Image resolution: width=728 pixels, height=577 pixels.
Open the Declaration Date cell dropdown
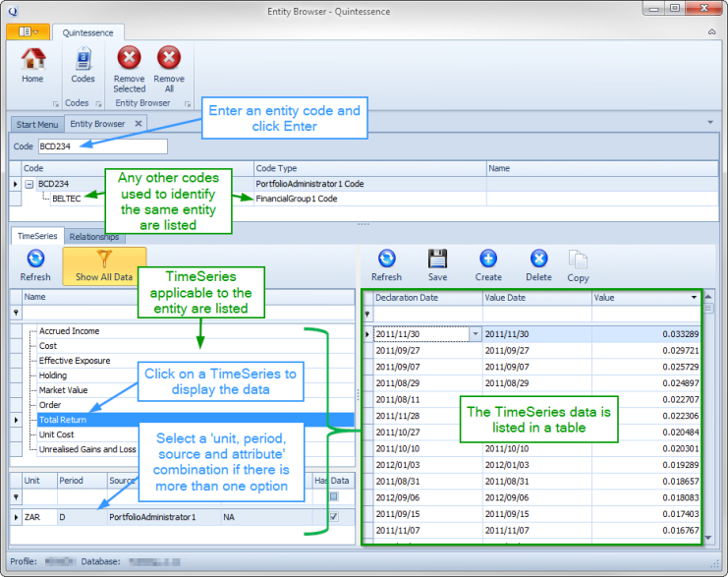476,334
